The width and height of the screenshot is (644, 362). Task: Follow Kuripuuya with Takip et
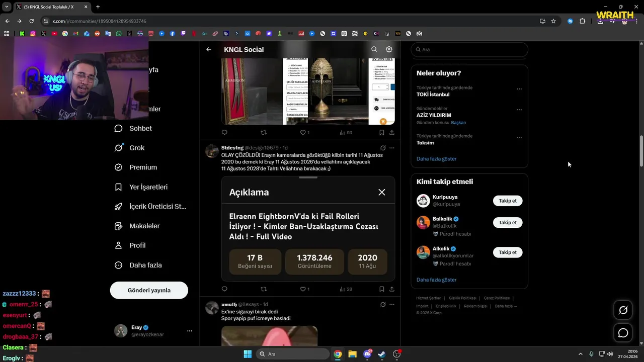pyautogui.click(x=508, y=201)
